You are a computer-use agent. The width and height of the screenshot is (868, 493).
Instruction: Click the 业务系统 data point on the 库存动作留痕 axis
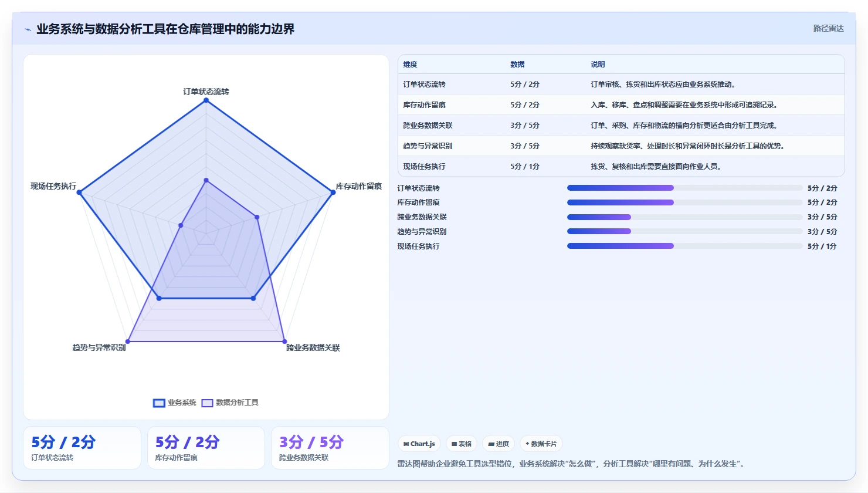[333, 193]
